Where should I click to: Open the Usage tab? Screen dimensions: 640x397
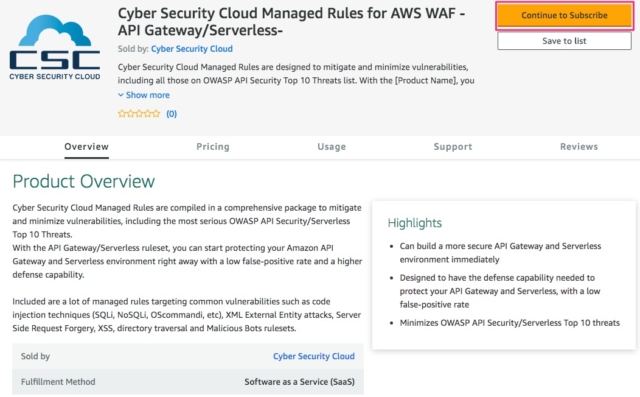(x=331, y=147)
